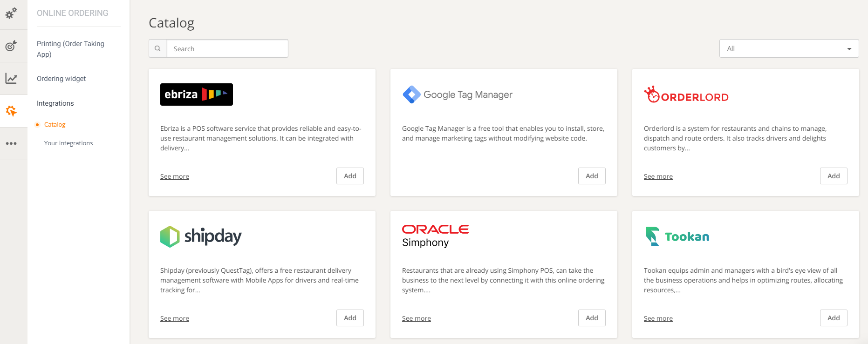Open Ordering widget menu item

(x=62, y=79)
